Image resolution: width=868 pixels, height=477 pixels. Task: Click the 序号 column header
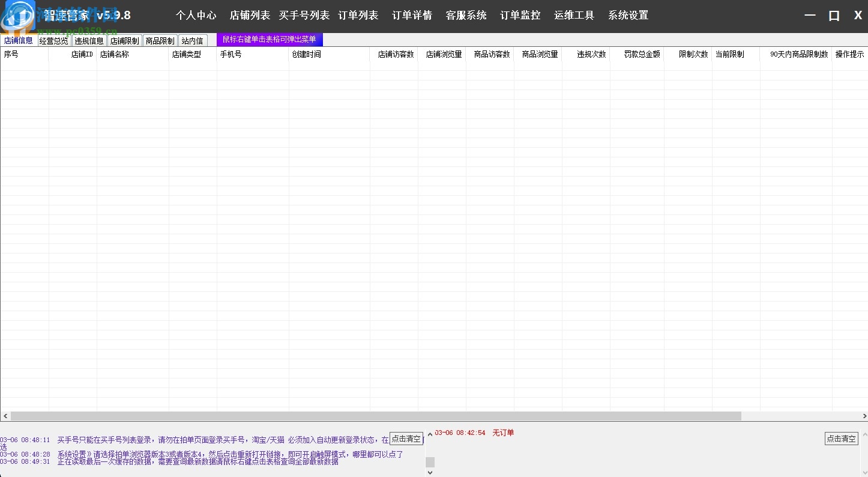(25, 55)
